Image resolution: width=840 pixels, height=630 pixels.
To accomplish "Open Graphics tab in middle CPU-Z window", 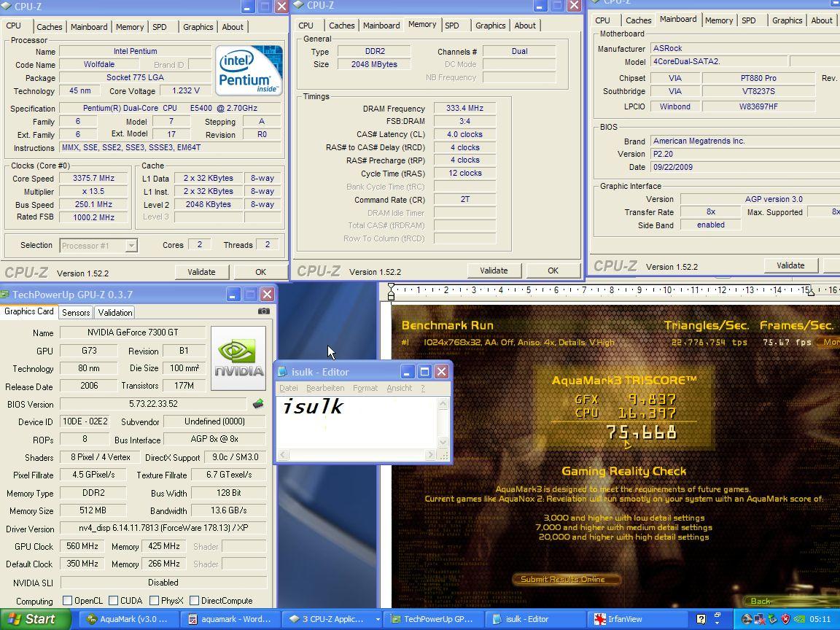I will (x=490, y=26).
